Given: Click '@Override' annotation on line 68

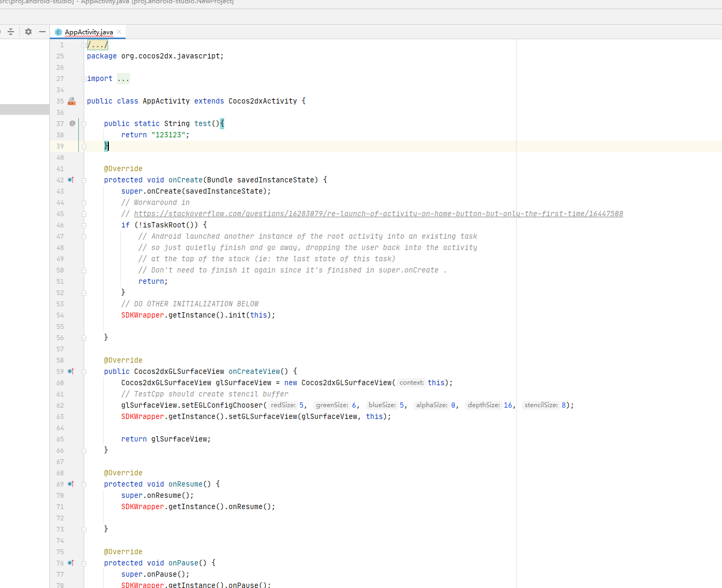Looking at the screenshot, I should point(123,473).
